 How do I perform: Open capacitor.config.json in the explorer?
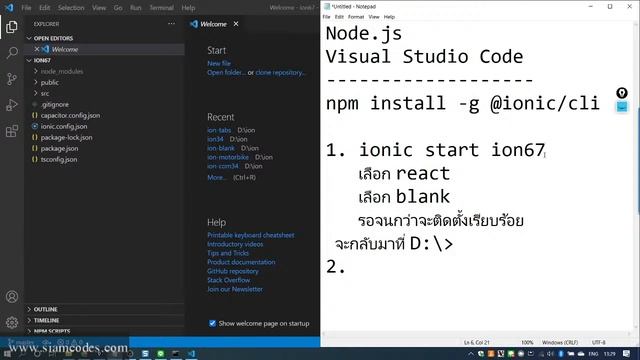click(70, 115)
